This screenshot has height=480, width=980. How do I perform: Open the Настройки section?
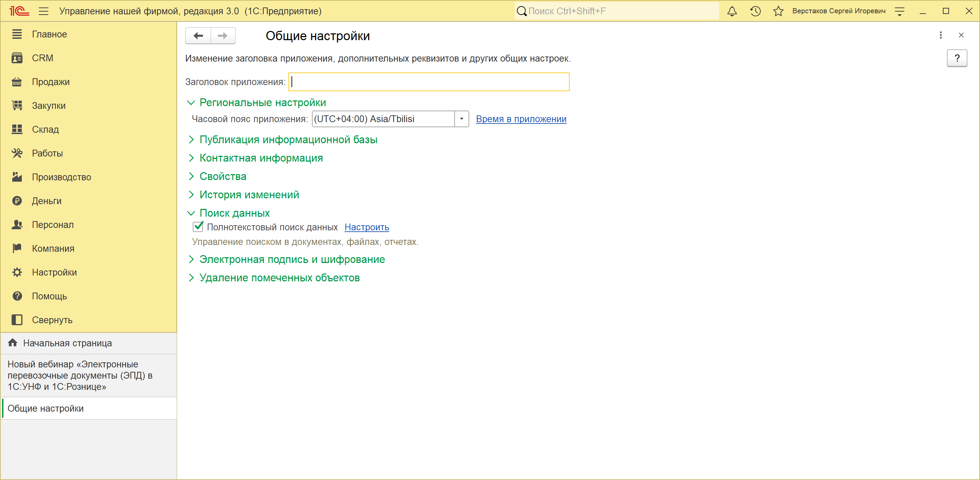[89, 272]
